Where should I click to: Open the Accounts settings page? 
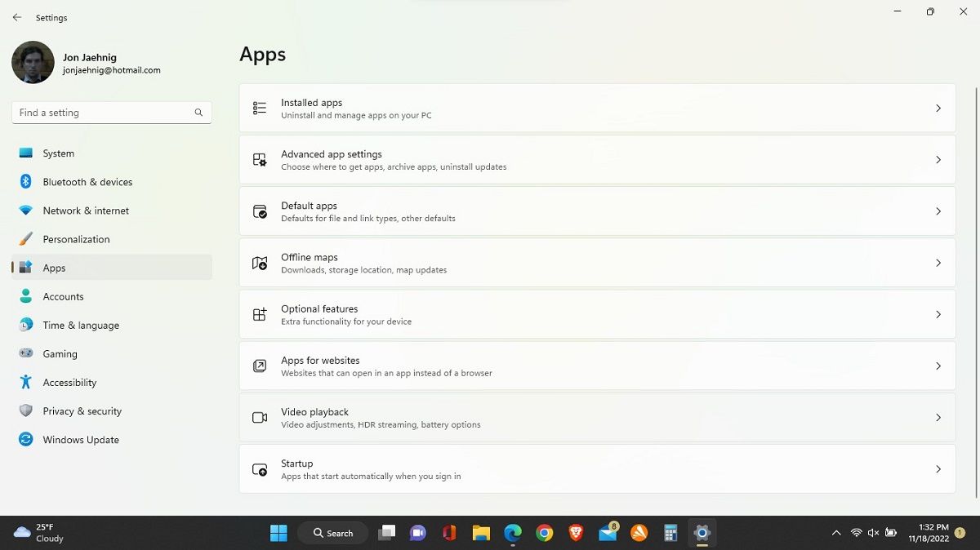[63, 296]
